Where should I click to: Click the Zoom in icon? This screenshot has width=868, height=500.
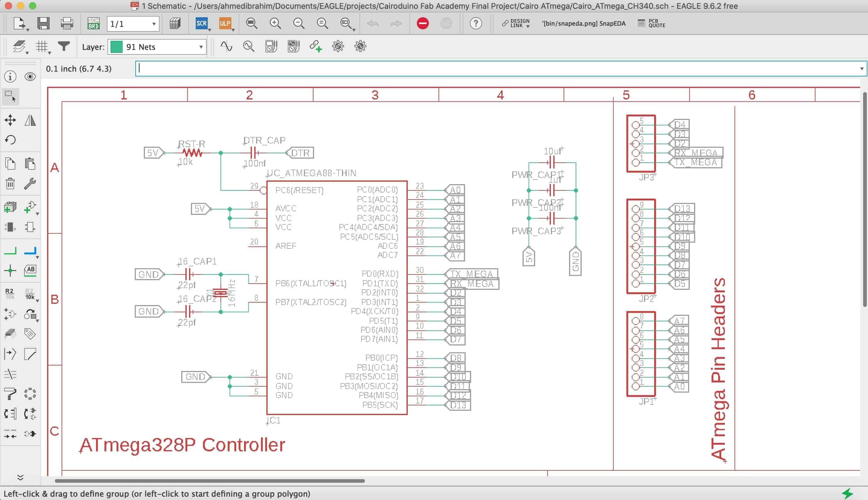pyautogui.click(x=275, y=23)
